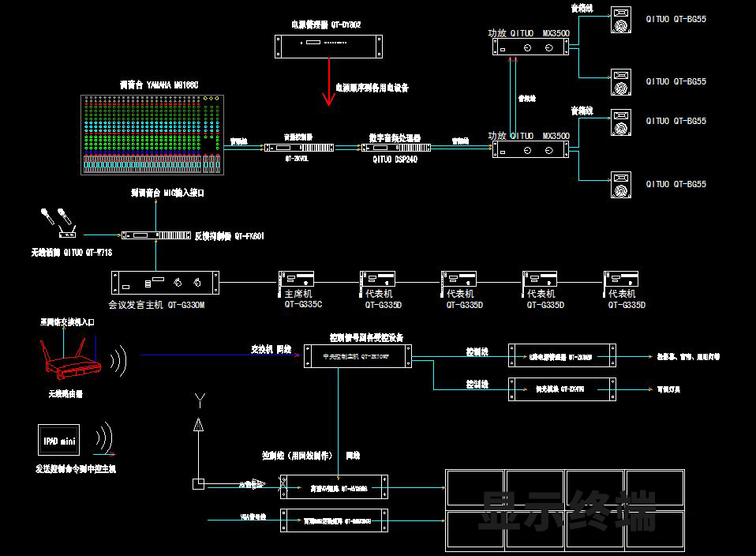
Task: Select the power manager QT-DY302 unit
Action: (331, 47)
